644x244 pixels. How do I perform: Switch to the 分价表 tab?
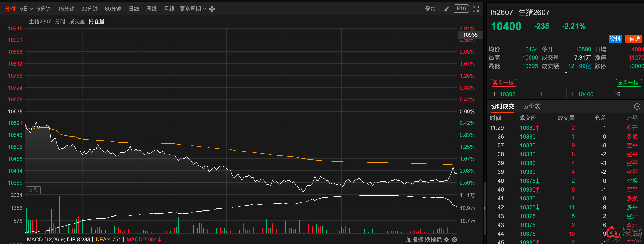[x=531, y=106]
